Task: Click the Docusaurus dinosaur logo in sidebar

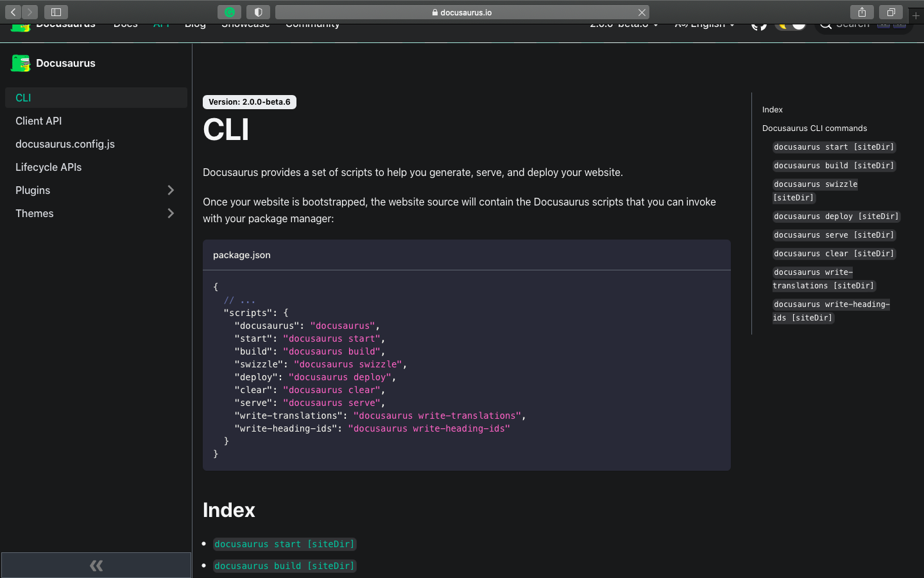Action: point(21,63)
